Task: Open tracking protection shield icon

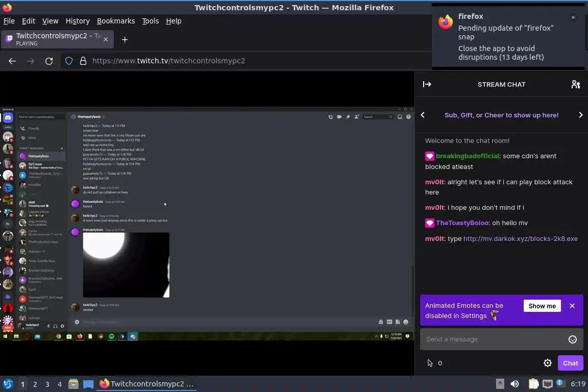Action: 69,61
